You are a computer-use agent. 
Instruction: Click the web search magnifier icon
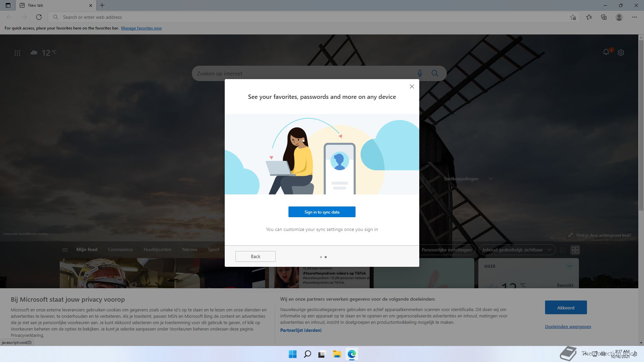pyautogui.click(x=435, y=73)
